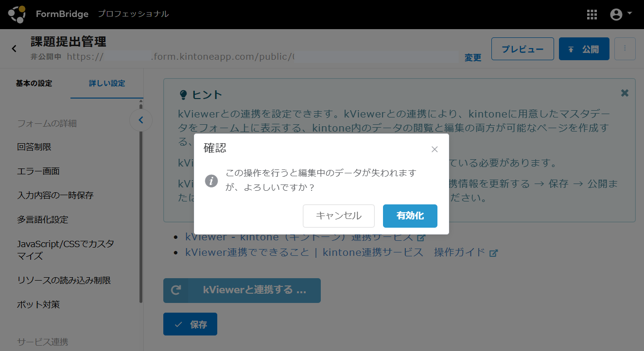The image size is (644, 351).
Task: Click the プレビュー button
Action: tap(522, 49)
